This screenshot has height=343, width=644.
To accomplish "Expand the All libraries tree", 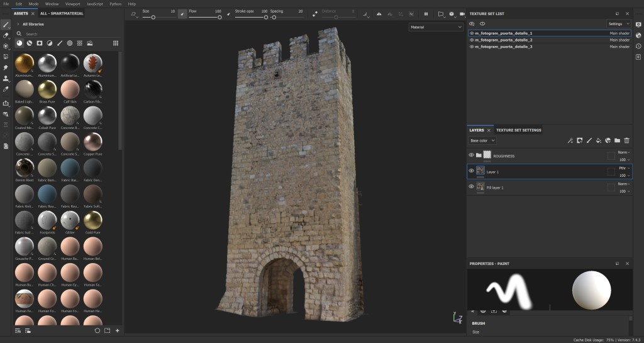I will (18, 24).
